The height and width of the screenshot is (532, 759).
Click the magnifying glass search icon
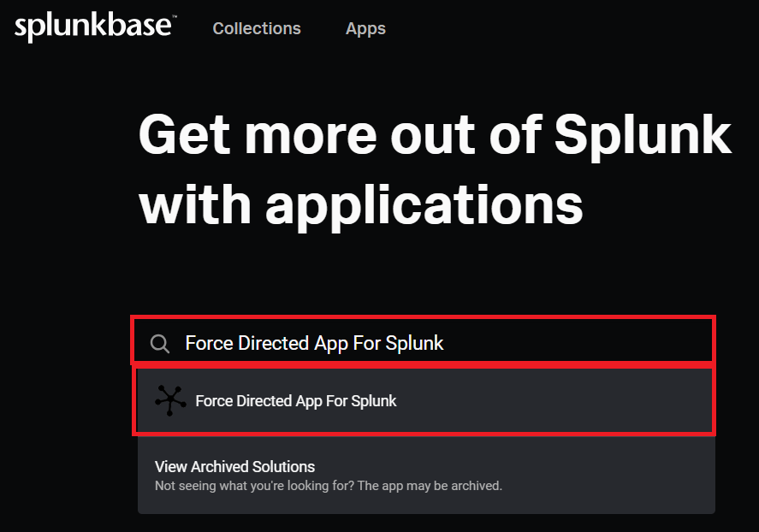pyautogui.click(x=159, y=344)
